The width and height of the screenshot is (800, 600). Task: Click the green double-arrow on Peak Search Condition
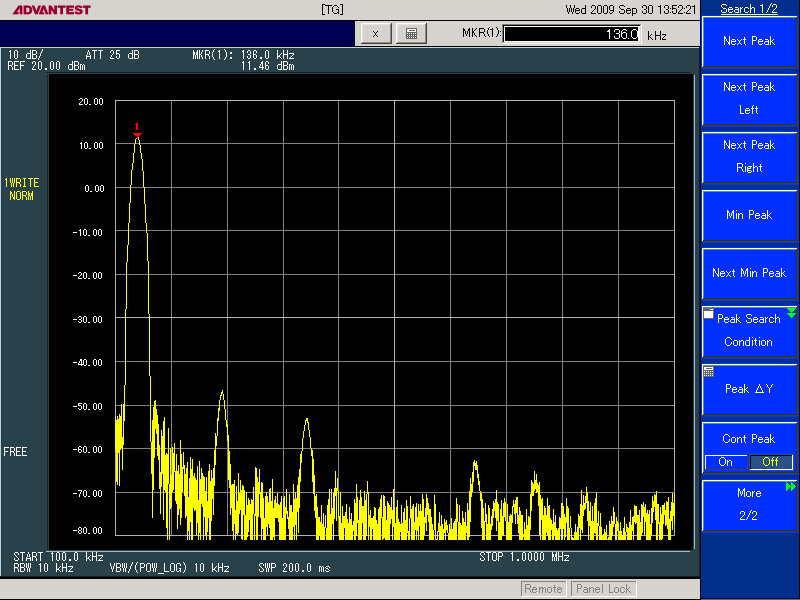[791, 313]
